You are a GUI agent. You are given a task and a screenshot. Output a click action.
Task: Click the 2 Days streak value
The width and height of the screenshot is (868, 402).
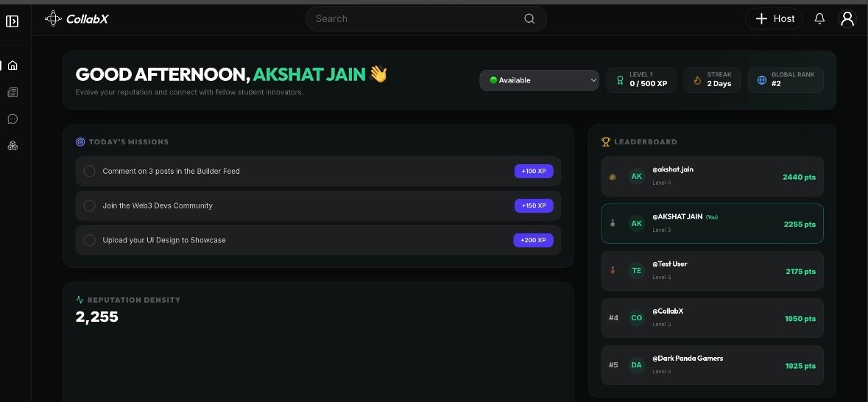pyautogui.click(x=719, y=84)
